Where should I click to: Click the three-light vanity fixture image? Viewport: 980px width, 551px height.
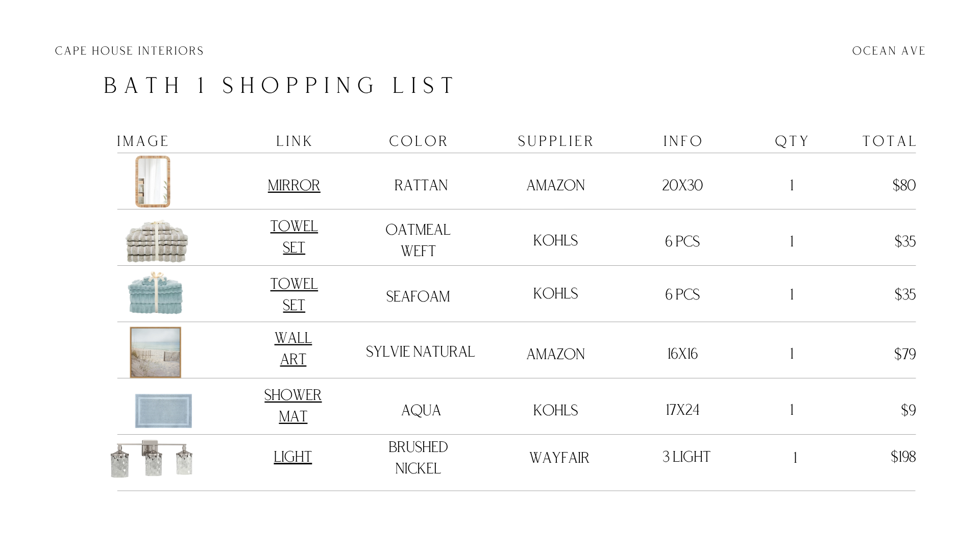point(152,459)
